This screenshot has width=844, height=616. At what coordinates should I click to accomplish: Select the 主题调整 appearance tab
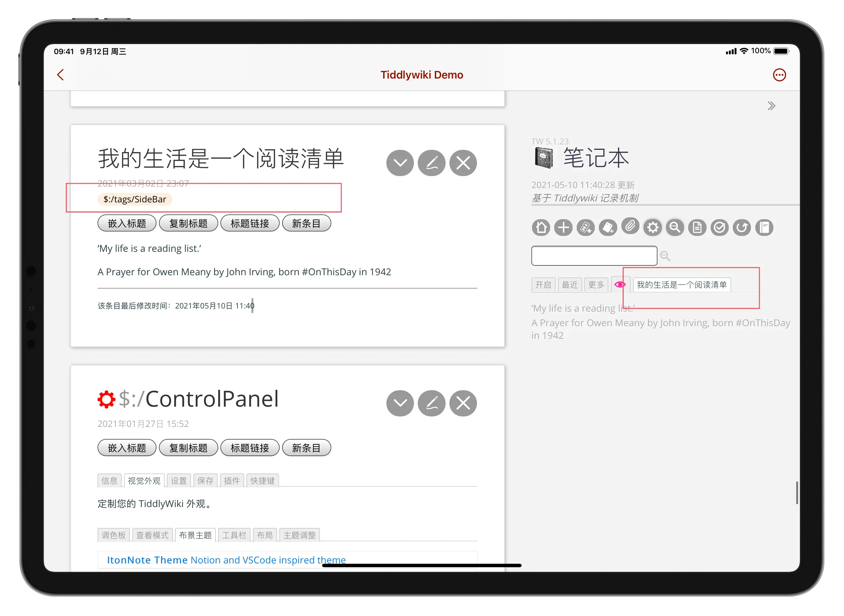pos(299,536)
